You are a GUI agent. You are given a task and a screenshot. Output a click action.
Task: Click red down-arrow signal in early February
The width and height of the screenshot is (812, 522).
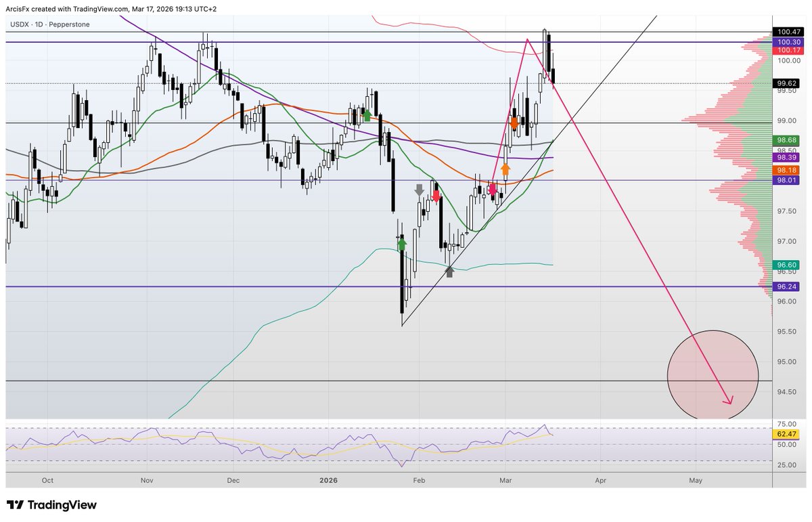pos(436,196)
